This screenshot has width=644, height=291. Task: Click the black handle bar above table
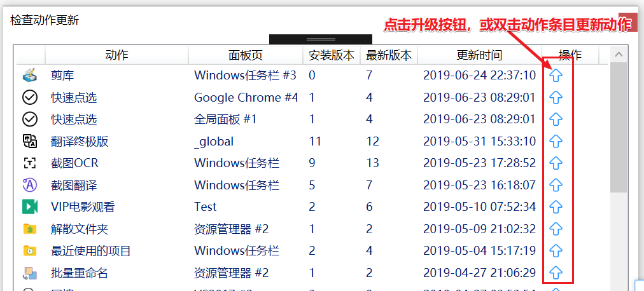[x=320, y=39]
